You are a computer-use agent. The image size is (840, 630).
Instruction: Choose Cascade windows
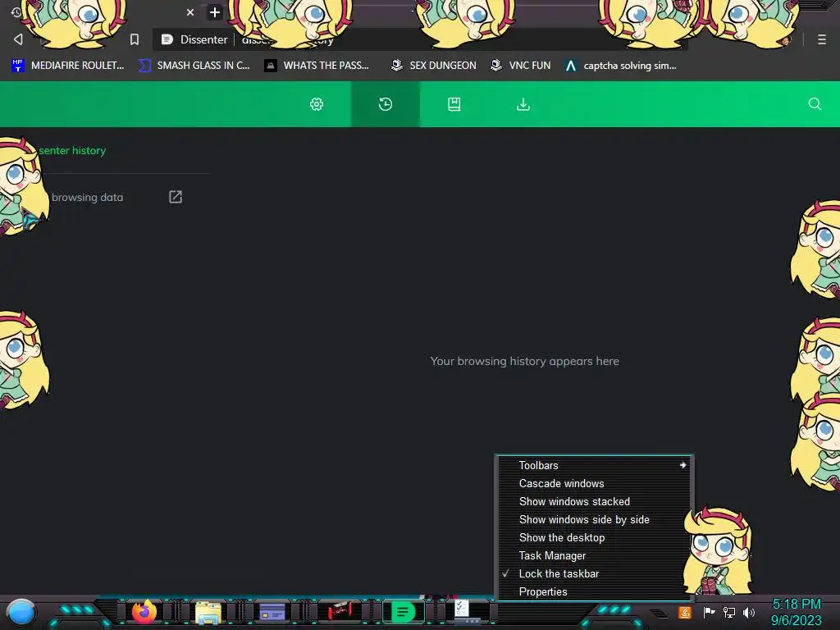(594, 483)
